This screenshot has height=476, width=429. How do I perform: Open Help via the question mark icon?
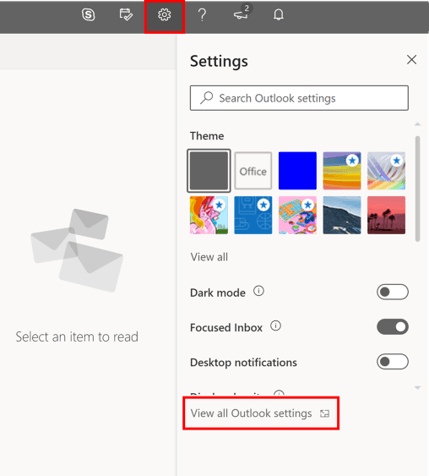(x=202, y=15)
